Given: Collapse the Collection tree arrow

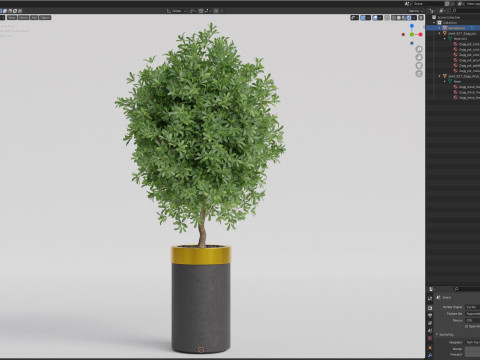Looking at the screenshot, I should [x=434, y=22].
